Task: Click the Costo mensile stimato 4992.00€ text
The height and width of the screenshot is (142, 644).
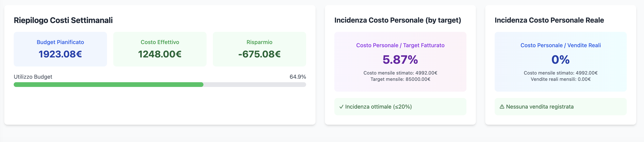Action: (400, 73)
